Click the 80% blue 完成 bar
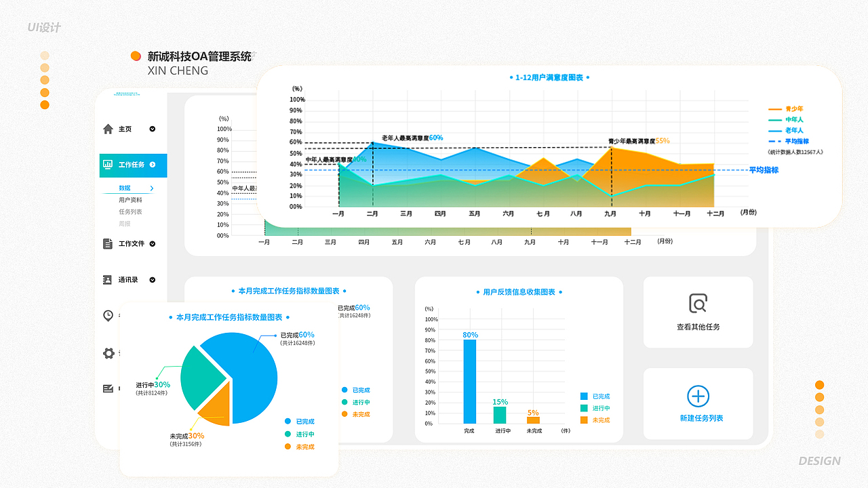 (470, 382)
